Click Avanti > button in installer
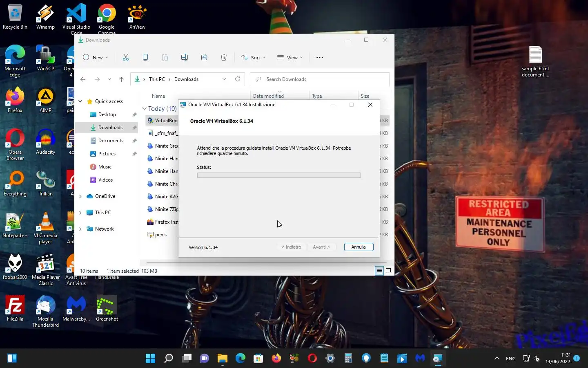 click(x=321, y=247)
